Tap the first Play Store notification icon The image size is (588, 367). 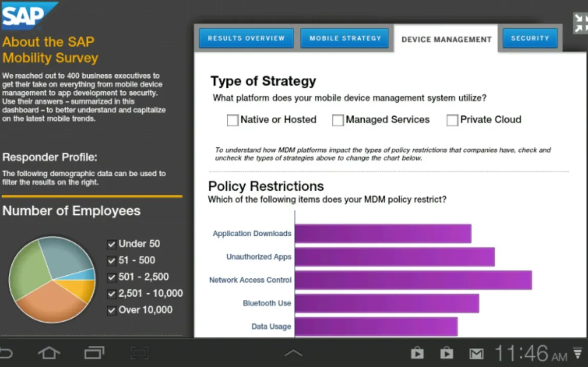(x=417, y=353)
